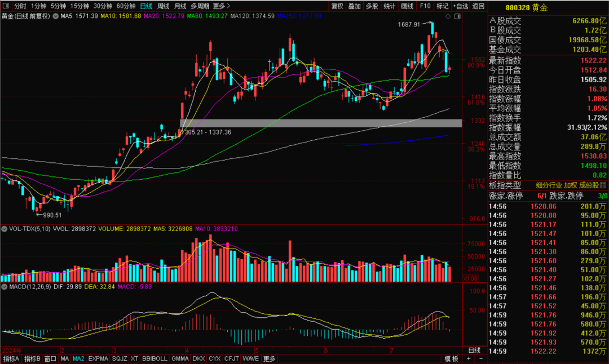This screenshot has width=609, height=364.
Task: Zoom in chart with plus button
Action: 469,359
